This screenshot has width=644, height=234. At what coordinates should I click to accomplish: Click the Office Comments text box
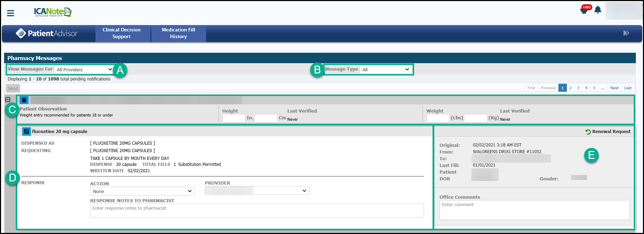534,210
